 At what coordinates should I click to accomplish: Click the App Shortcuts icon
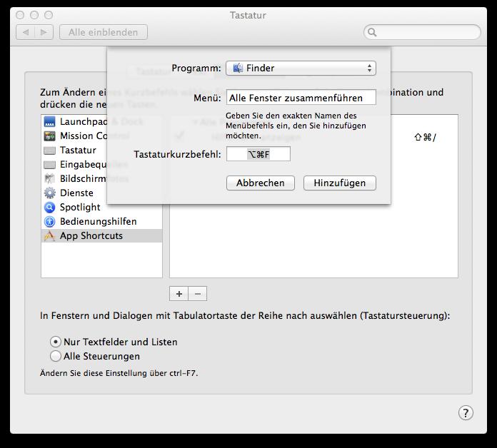click(49, 235)
